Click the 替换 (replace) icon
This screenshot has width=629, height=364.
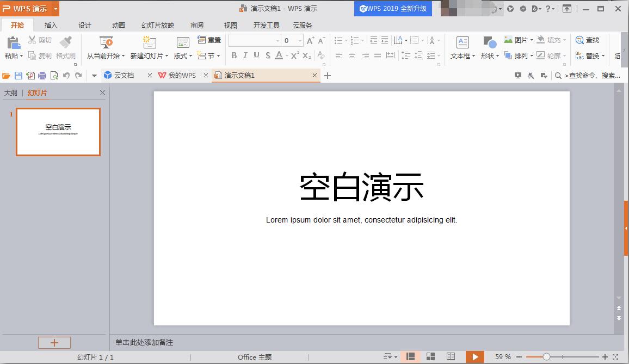[x=591, y=55]
